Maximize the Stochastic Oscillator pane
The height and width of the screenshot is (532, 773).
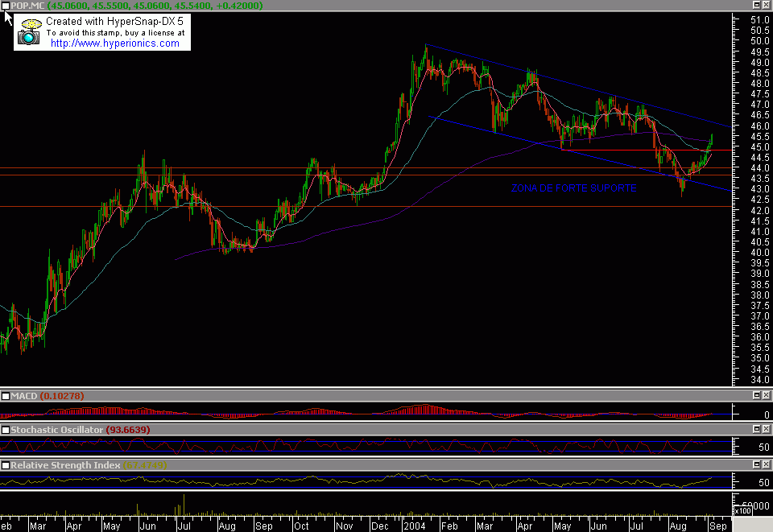[754, 431]
